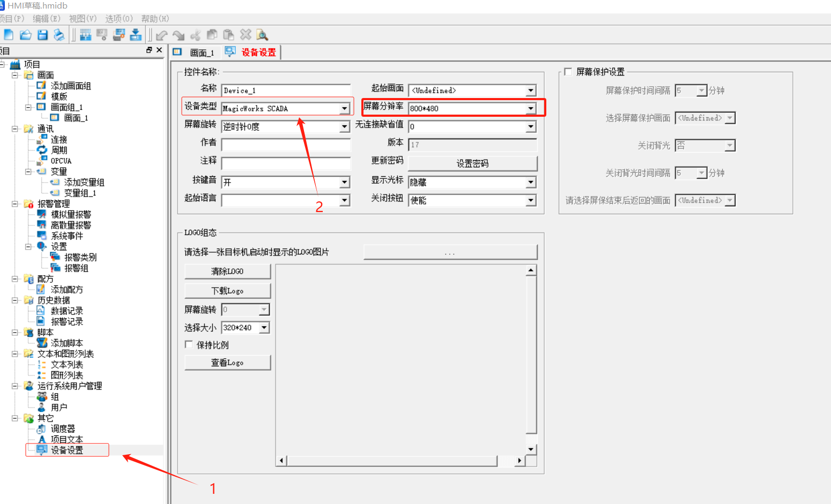The height and width of the screenshot is (504, 831).
Task: Select 添加脚本 tree node
Action: click(x=67, y=343)
